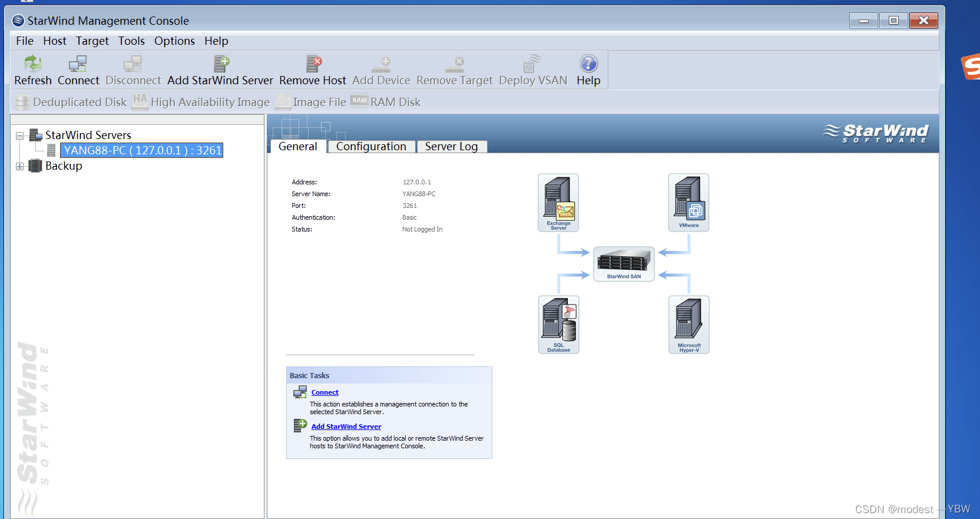Image resolution: width=980 pixels, height=519 pixels.
Task: Click the Authentication value Basic
Action: (409, 217)
